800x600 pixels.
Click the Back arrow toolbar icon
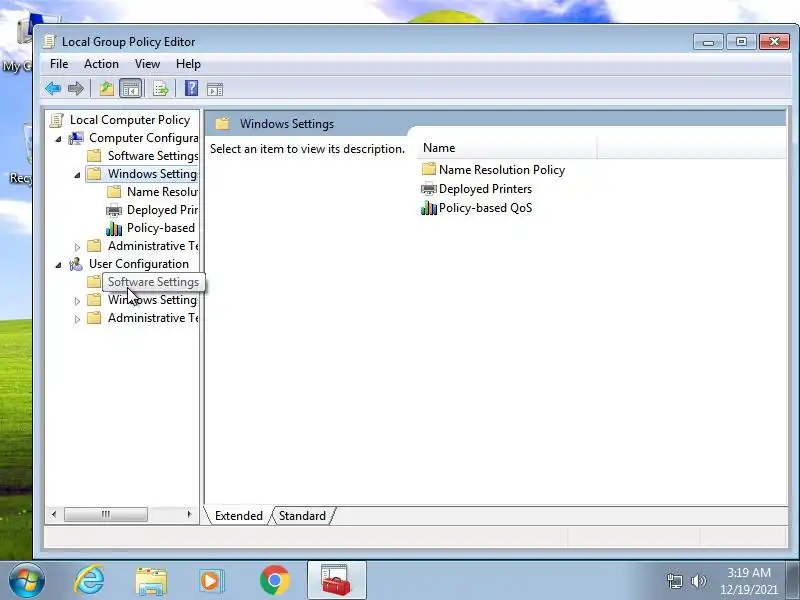click(53, 89)
